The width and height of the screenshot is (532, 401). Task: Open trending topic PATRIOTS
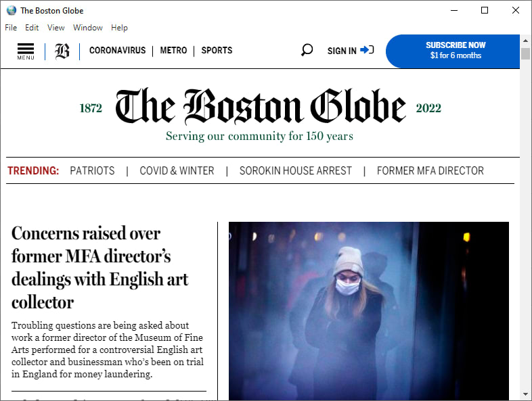[92, 170]
